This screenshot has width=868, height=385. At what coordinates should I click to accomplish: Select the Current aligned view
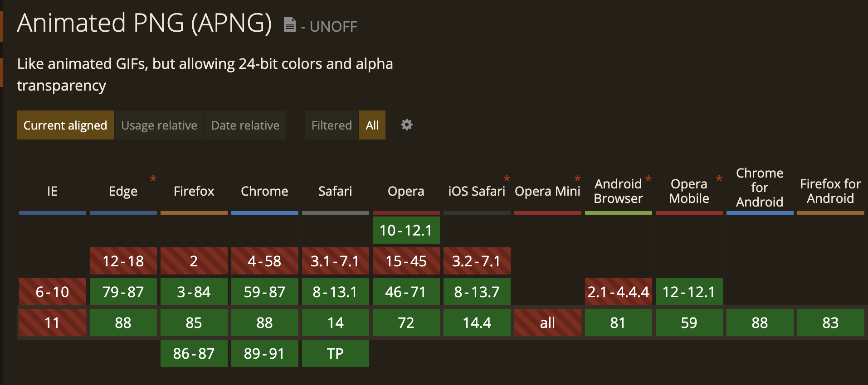[65, 125]
